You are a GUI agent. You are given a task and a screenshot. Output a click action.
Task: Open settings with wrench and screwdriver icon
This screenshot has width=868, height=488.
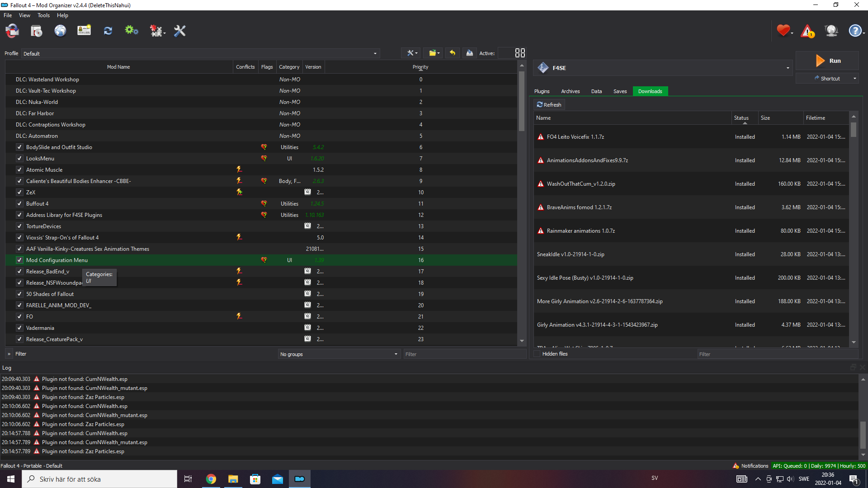pyautogui.click(x=180, y=31)
